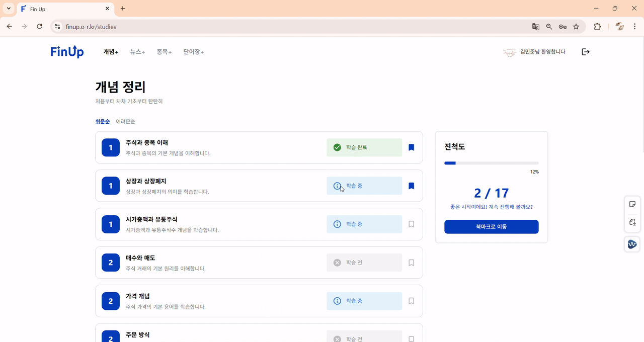Click the 북마크로 이동 button

tap(491, 227)
